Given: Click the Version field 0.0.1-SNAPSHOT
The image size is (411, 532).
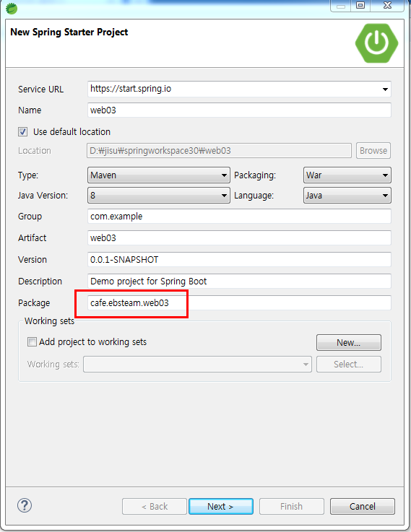Looking at the screenshot, I should [x=239, y=260].
